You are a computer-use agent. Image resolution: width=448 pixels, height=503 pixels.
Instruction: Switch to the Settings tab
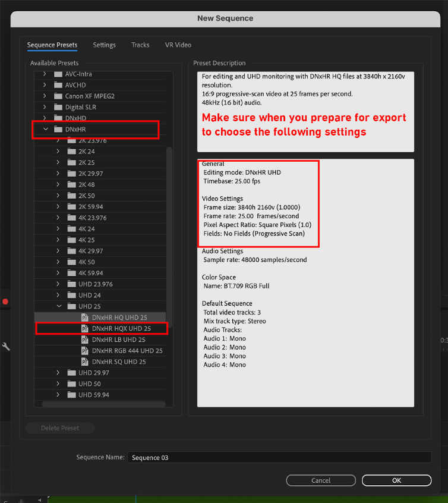[x=104, y=45]
